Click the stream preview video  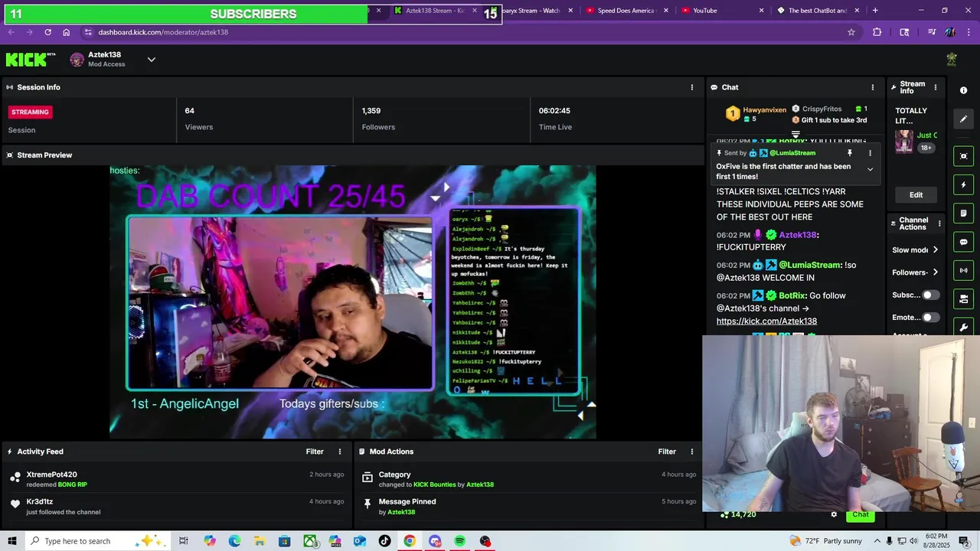point(352,302)
